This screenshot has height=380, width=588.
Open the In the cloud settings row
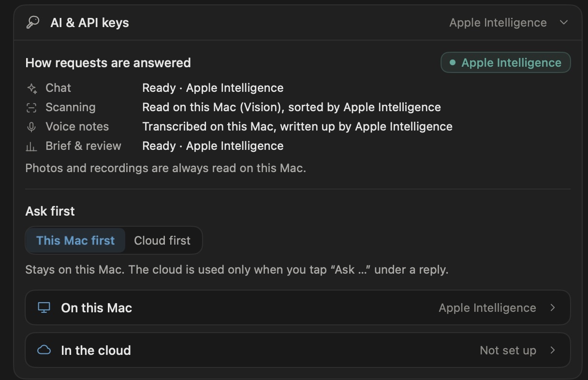(x=298, y=350)
